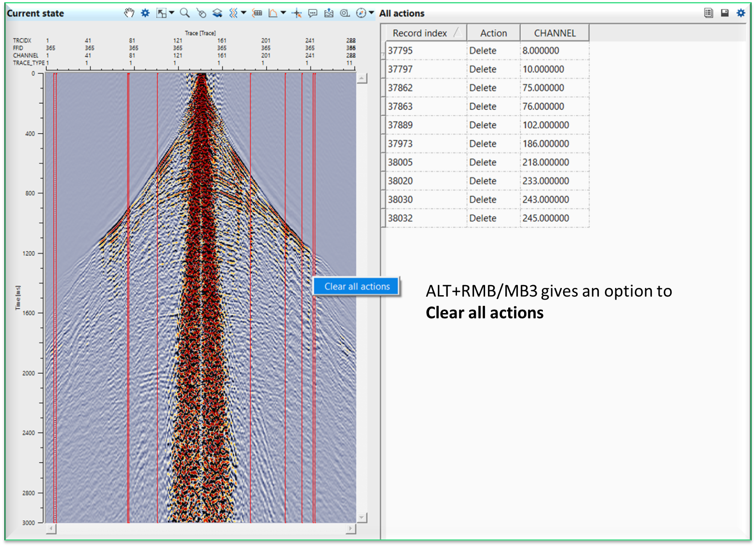756x547 pixels.
Task: Open the layers stack icon
Action: tap(217, 13)
